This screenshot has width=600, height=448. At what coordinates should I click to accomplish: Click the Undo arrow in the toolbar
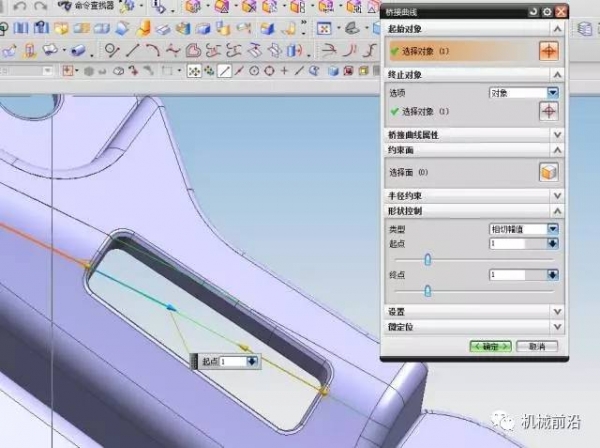pyautogui.click(x=20, y=5)
